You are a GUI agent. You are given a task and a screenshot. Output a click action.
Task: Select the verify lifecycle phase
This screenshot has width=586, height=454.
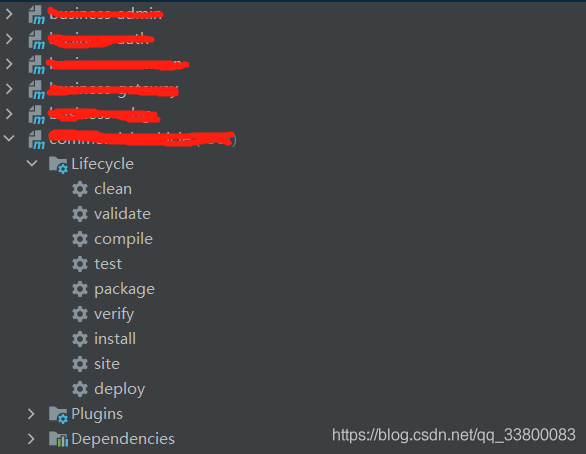coord(114,315)
